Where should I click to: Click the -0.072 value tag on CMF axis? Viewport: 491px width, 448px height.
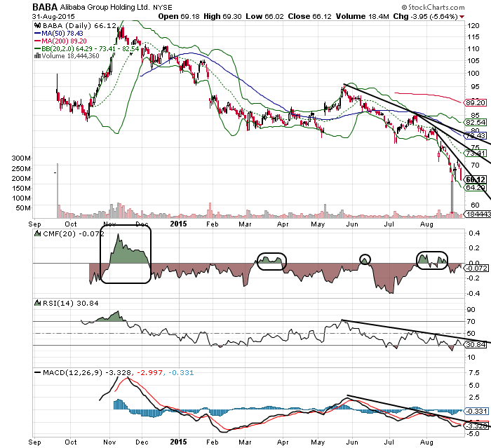point(476,269)
